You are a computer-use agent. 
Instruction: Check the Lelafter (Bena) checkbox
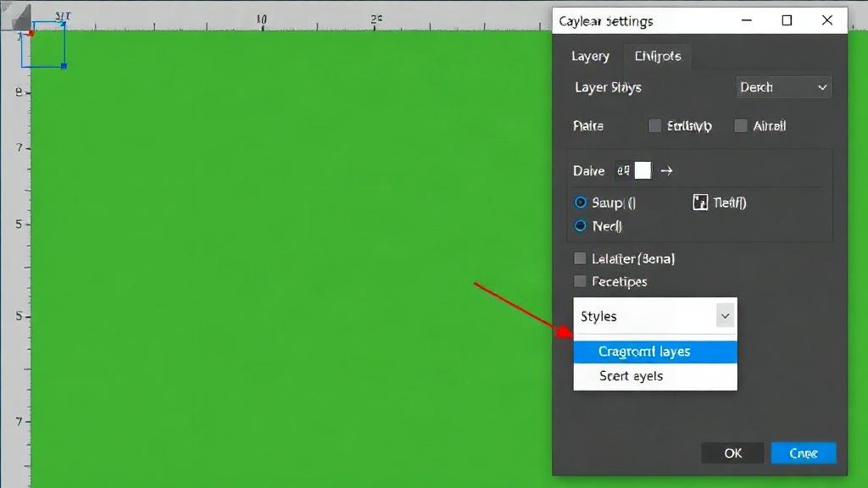580,258
